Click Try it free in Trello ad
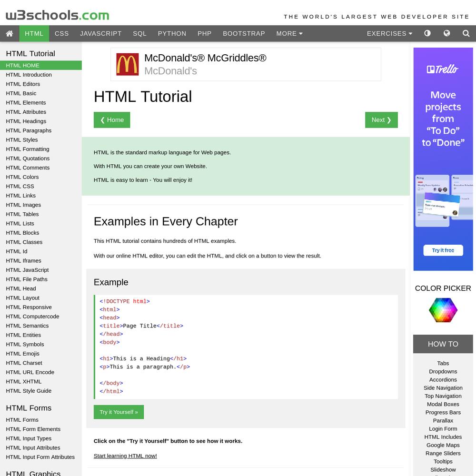476x476 pixels. click(443, 250)
